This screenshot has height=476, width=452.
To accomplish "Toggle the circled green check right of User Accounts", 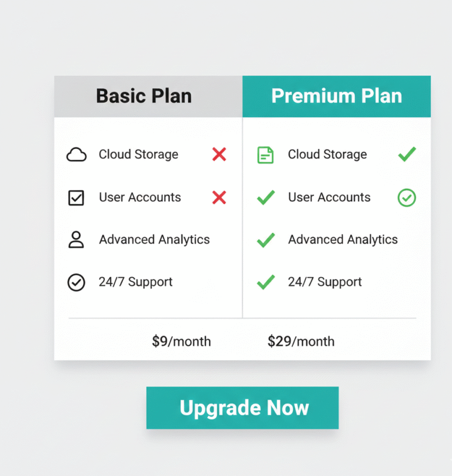I will click(407, 198).
